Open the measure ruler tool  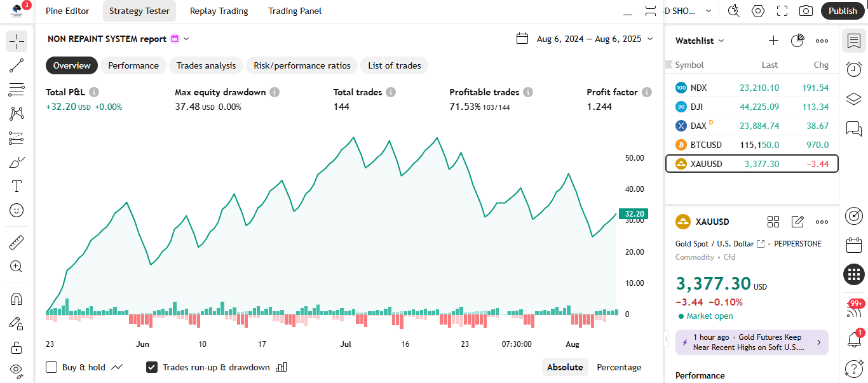[17, 242]
